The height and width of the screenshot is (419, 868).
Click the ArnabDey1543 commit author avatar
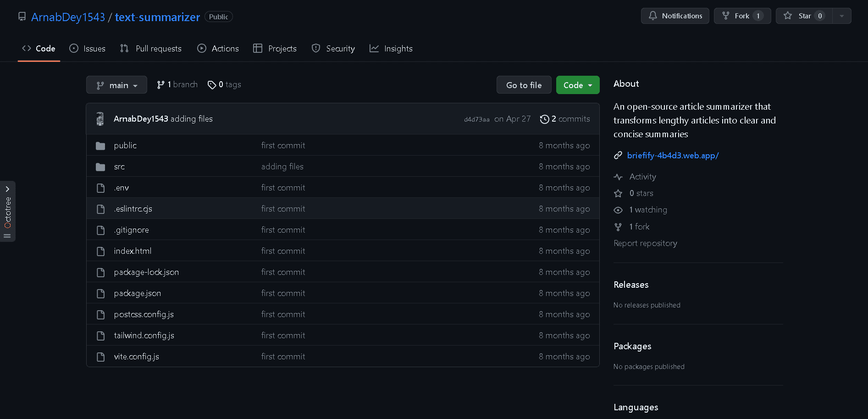tap(100, 119)
